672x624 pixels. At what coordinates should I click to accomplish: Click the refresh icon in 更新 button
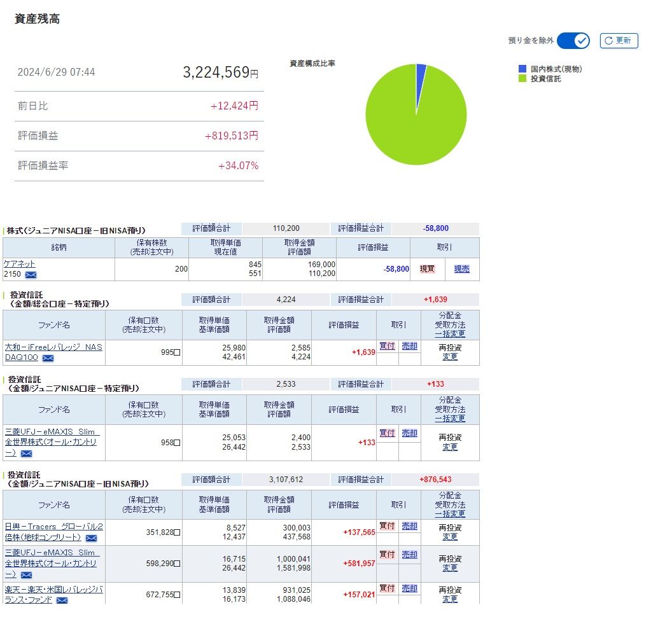click(x=608, y=41)
